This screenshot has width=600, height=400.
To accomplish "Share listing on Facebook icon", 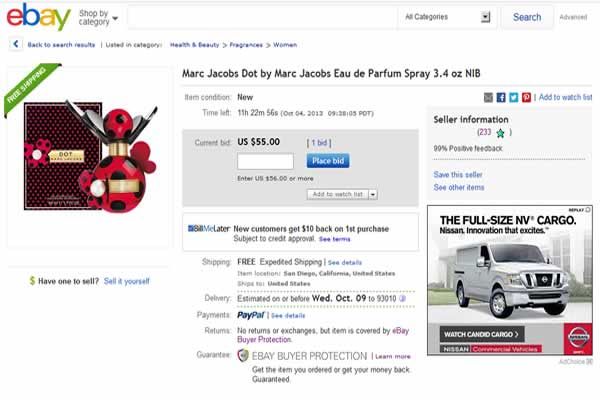I will [x=501, y=98].
